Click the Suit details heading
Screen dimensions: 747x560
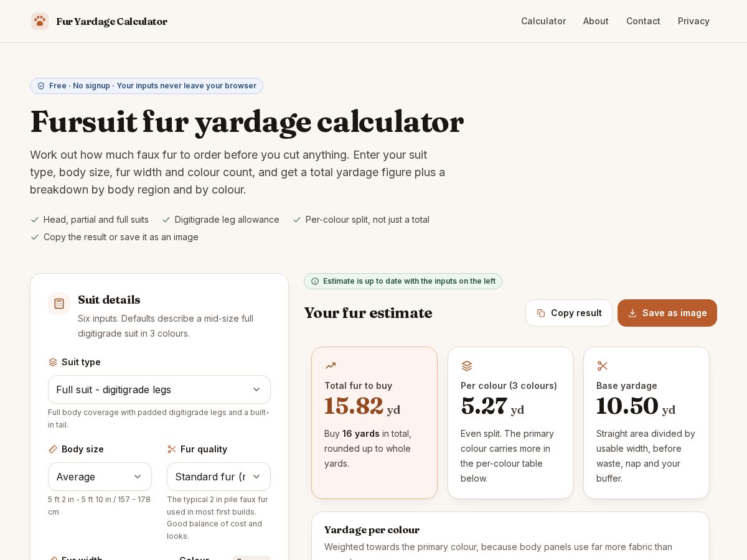109,300
